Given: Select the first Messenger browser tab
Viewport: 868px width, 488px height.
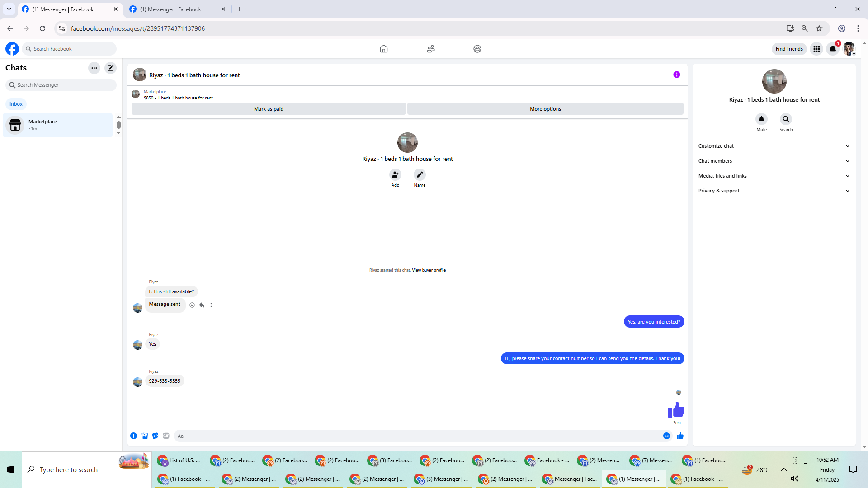Looking at the screenshot, I should 70,9.
